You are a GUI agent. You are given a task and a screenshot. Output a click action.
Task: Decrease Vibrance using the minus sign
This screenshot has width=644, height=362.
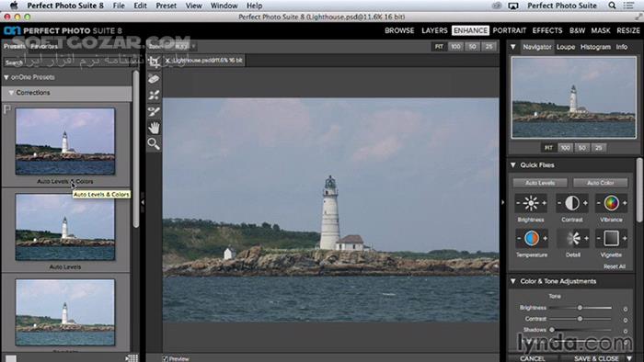tap(598, 203)
